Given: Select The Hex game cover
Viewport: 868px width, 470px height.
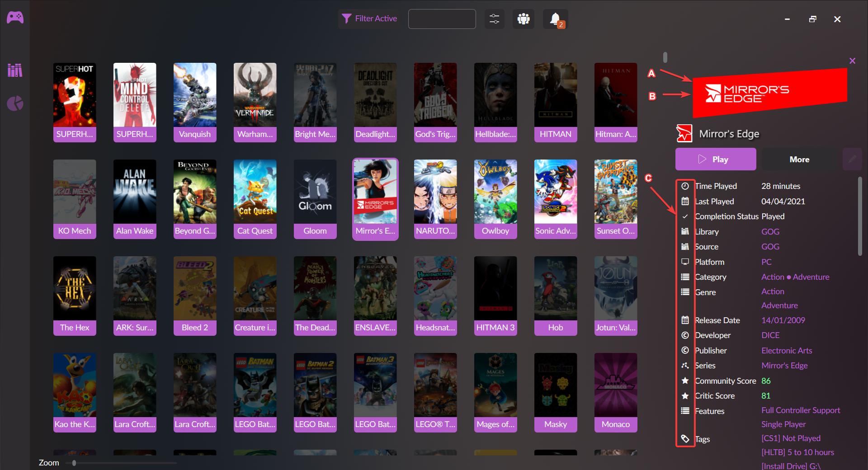Looking at the screenshot, I should click(75, 296).
